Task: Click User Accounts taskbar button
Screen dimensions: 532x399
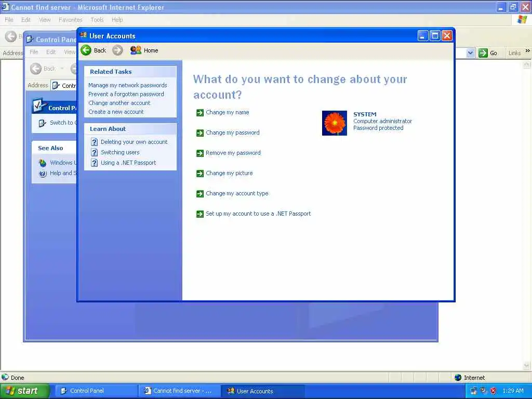Action: 263,391
